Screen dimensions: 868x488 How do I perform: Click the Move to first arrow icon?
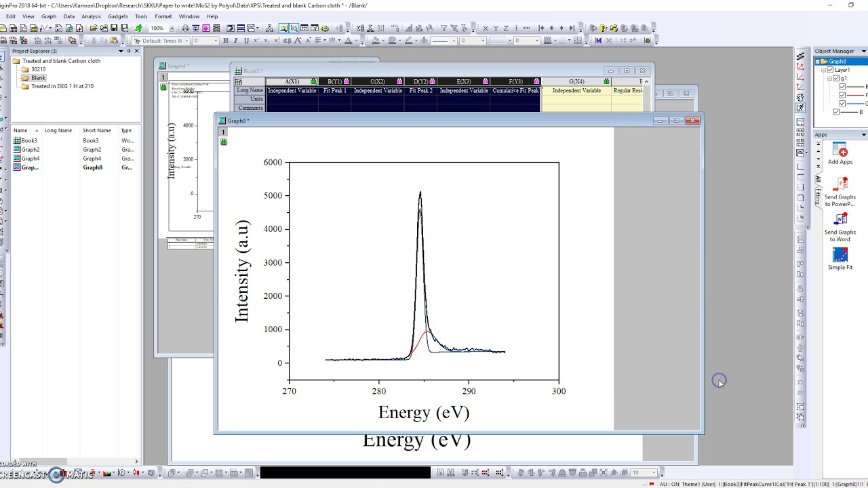541,28
